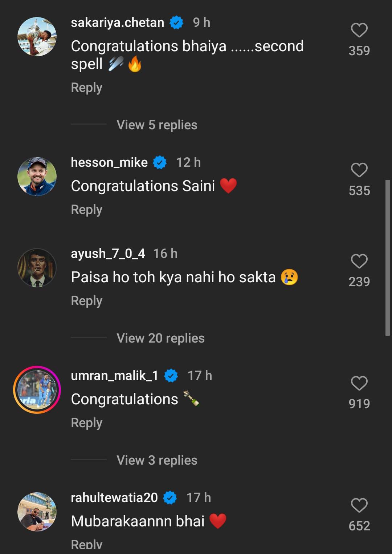The image size is (392, 554).
Task: Reply to ayush_7_0_4's comment
Action: click(x=86, y=301)
